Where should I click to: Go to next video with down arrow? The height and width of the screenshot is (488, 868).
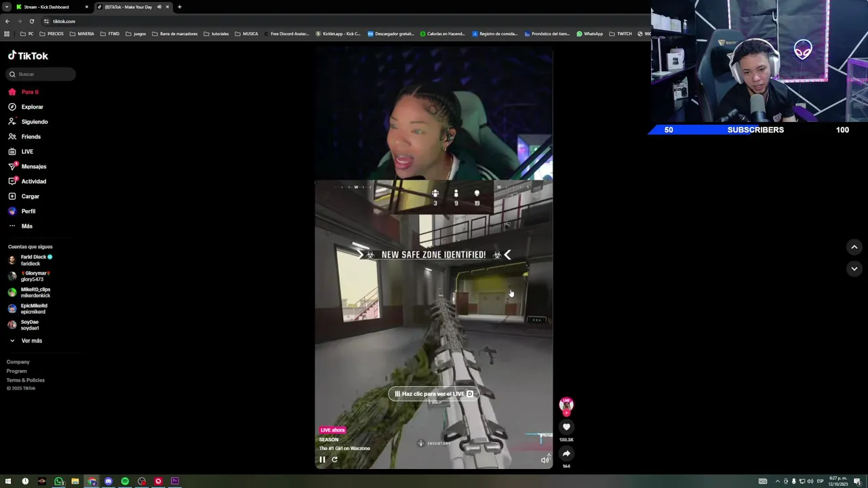click(x=854, y=268)
